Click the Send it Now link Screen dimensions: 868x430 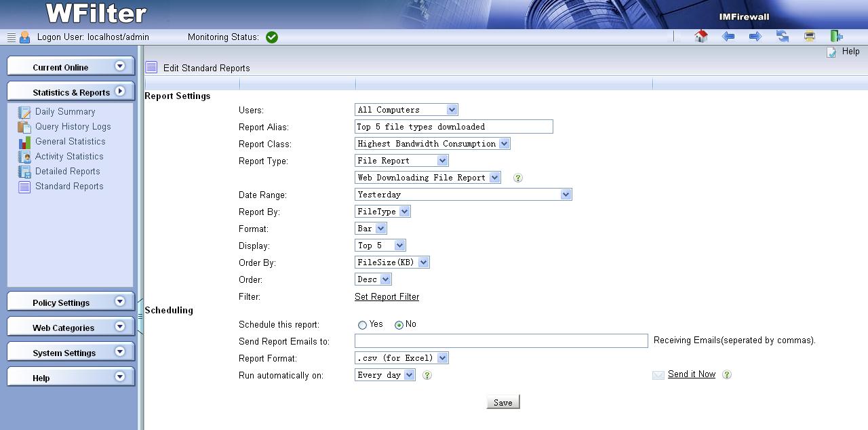pos(691,374)
